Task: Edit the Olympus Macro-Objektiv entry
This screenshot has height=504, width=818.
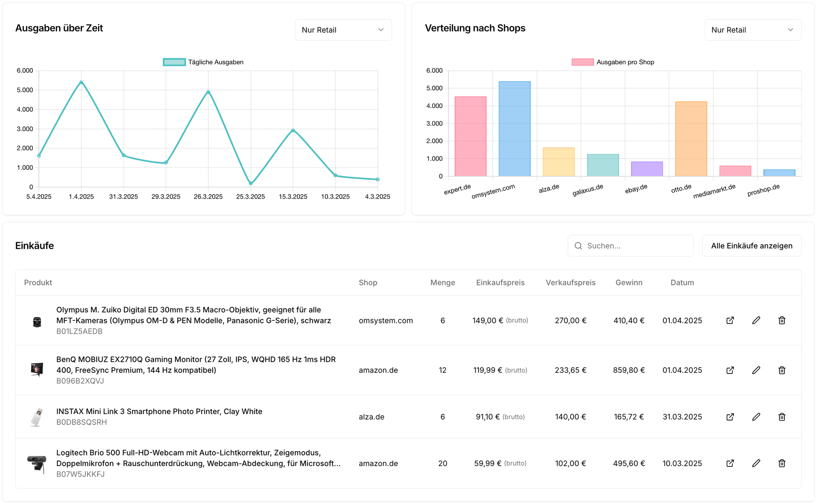Action: pyautogui.click(x=756, y=320)
